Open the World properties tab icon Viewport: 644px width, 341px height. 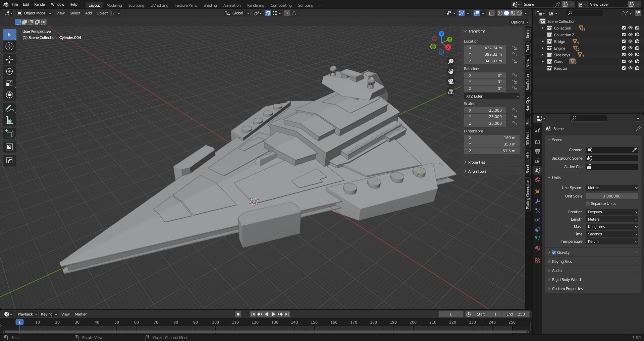538,180
